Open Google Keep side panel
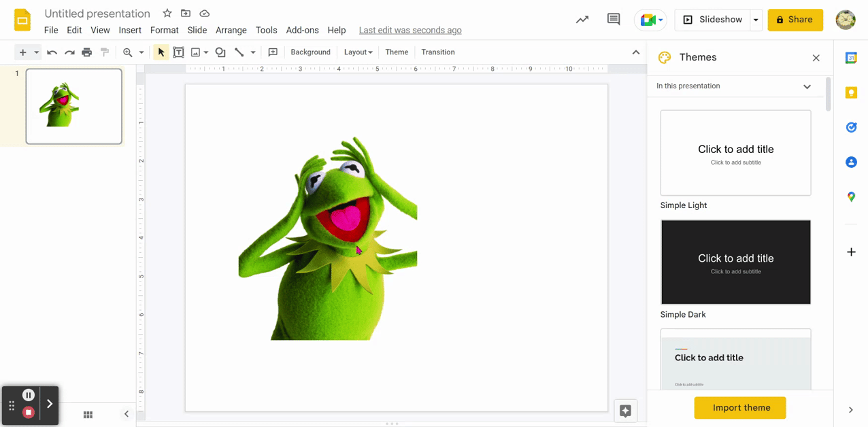 click(x=851, y=92)
